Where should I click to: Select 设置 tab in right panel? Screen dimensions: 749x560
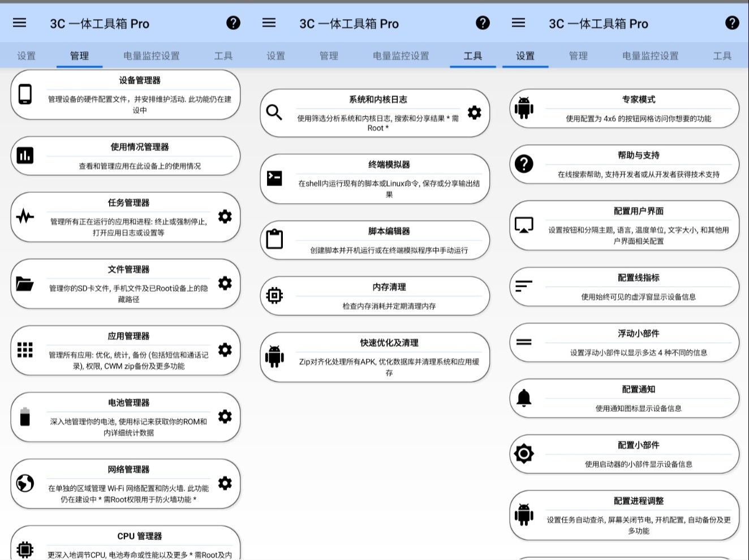525,55
